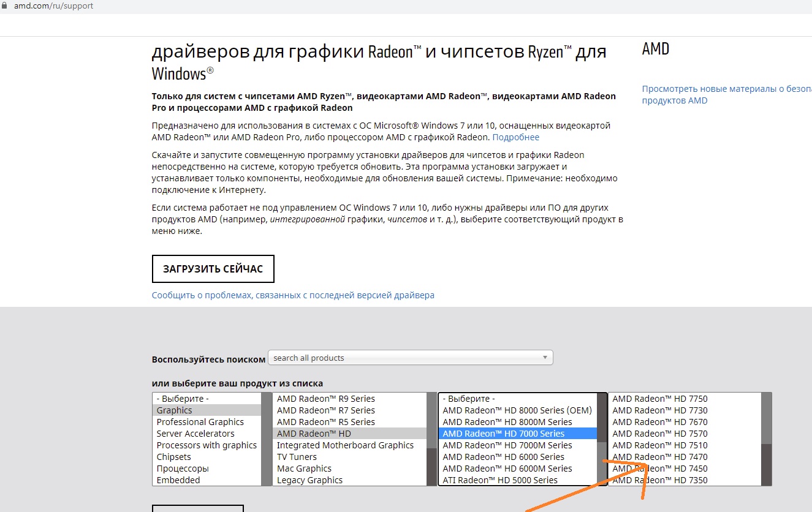Select AMD Radeon HD 7000M Series
Viewport: 812px width, 512px height.
pos(518,445)
